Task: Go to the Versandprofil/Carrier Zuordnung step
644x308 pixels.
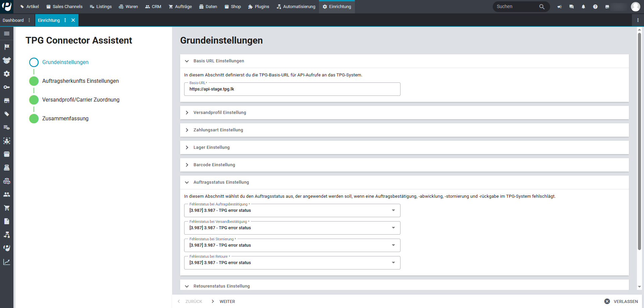Action: tap(81, 100)
